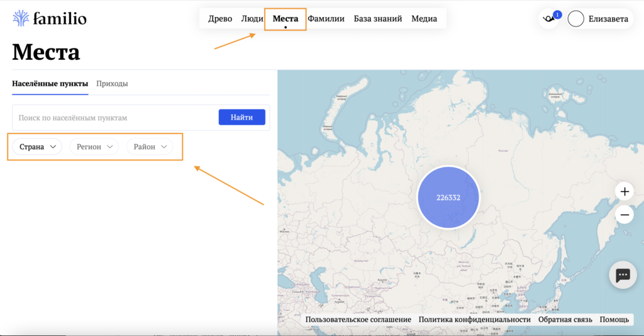Open the Регион dropdown filter
The width and height of the screenshot is (644, 336).
(x=94, y=147)
